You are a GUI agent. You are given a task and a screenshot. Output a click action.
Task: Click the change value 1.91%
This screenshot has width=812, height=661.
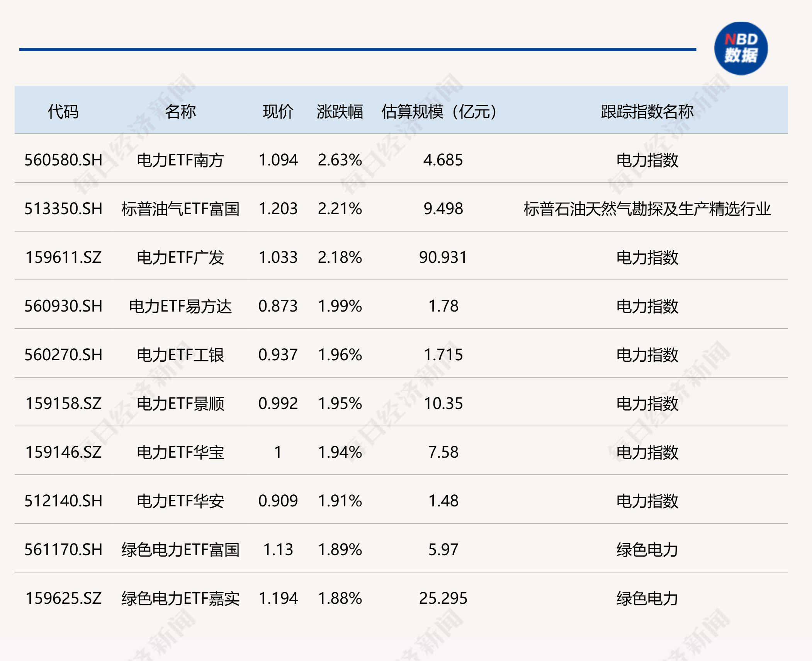[340, 501]
